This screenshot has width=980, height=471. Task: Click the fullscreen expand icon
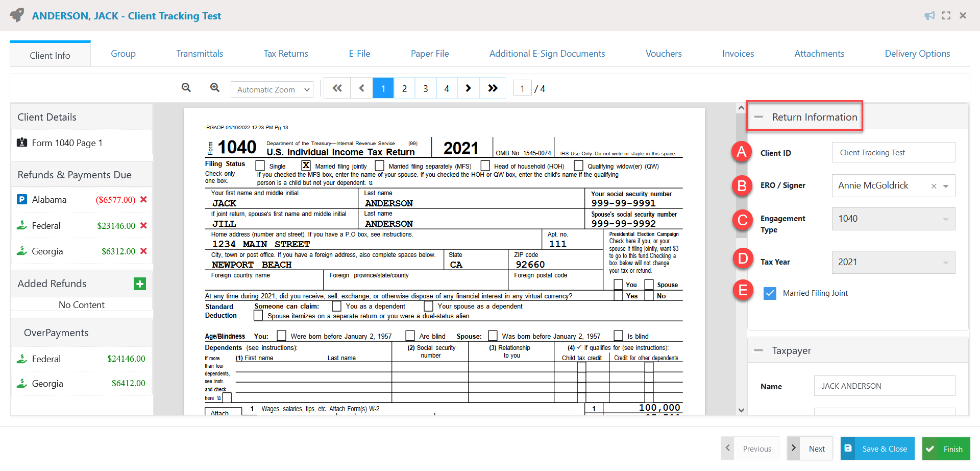946,15
